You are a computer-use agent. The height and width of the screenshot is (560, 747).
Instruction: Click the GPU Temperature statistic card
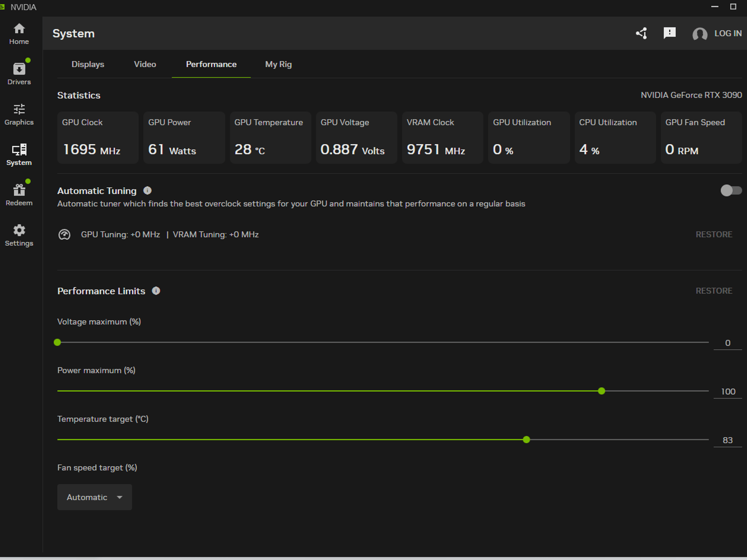point(270,137)
